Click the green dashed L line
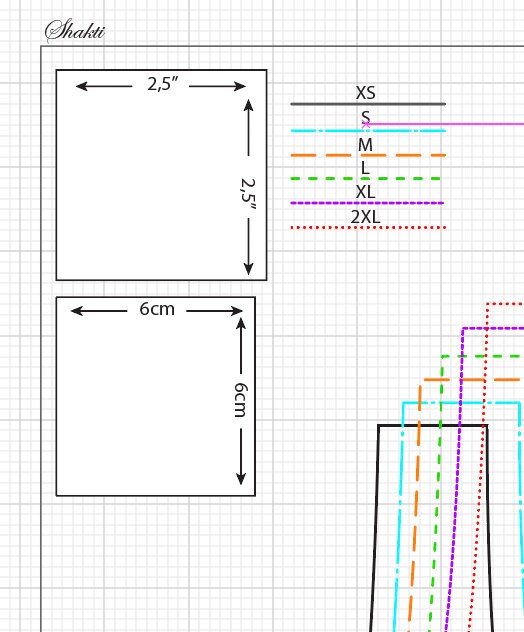Image resolution: width=524 pixels, height=632 pixels. [x=366, y=179]
